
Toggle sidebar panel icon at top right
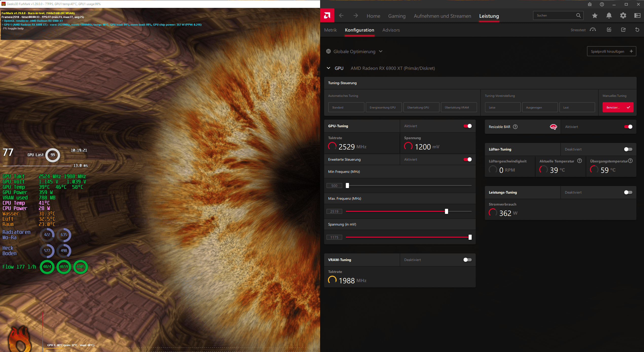pyautogui.click(x=637, y=16)
